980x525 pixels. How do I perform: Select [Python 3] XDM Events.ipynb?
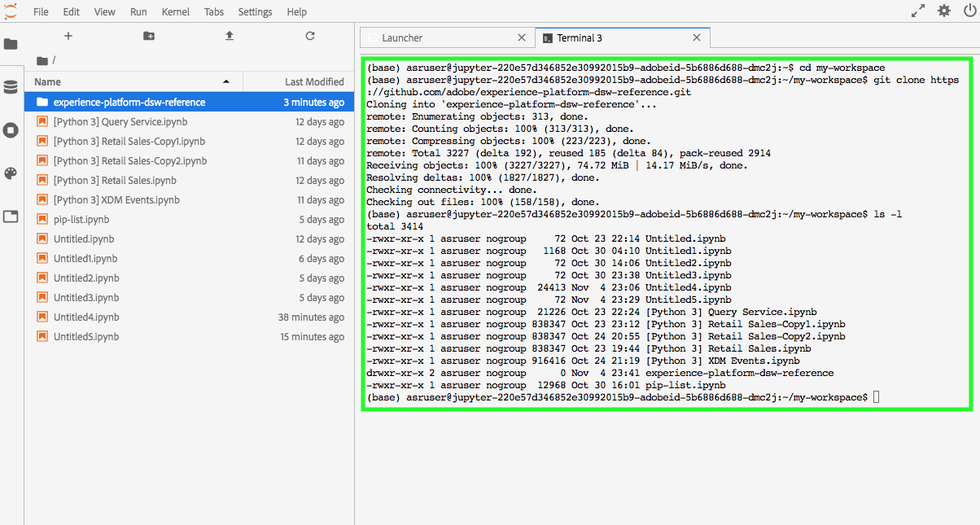click(189, 200)
